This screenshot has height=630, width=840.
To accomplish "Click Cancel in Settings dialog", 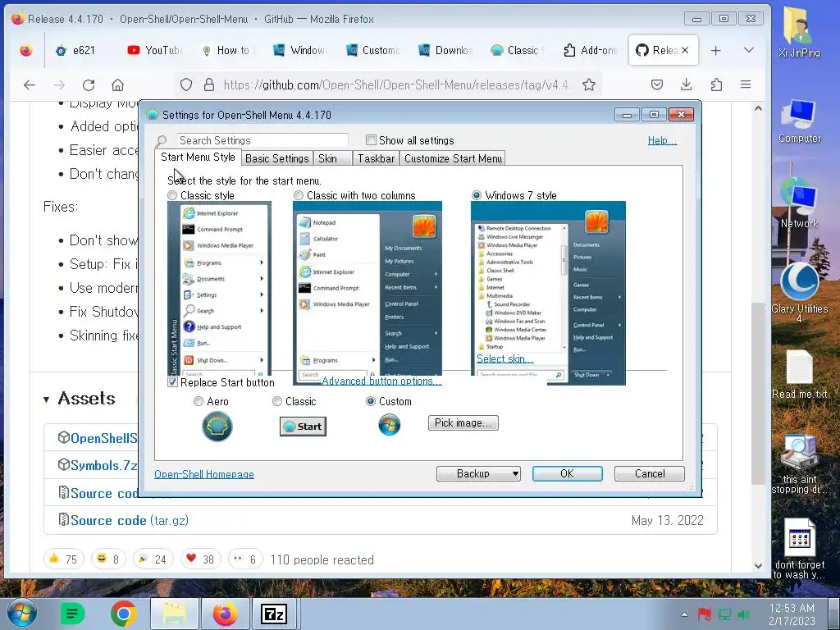I will click(x=650, y=473).
